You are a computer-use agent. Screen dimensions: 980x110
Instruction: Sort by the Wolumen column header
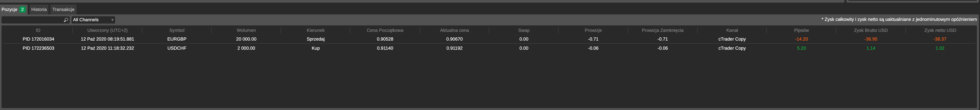[x=246, y=30]
